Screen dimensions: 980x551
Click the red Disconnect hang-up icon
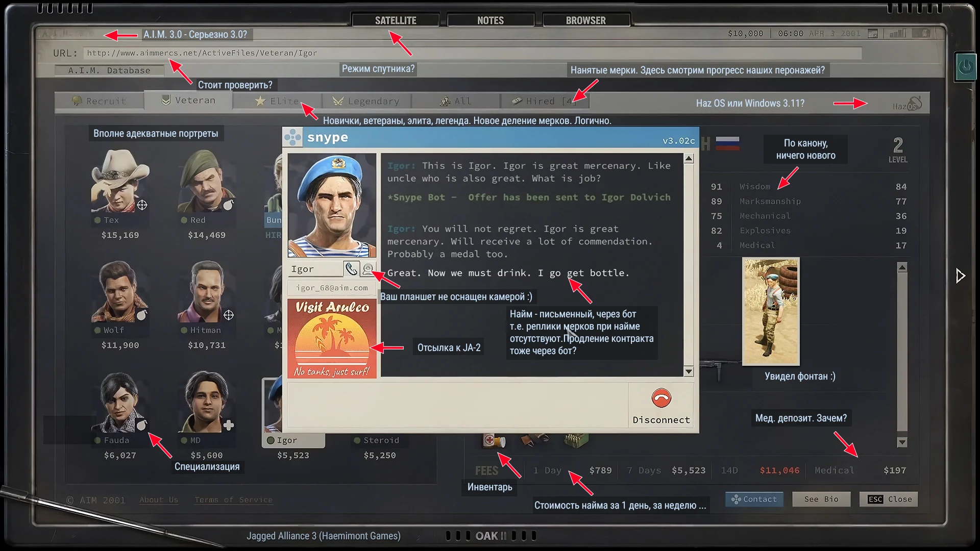[661, 398]
